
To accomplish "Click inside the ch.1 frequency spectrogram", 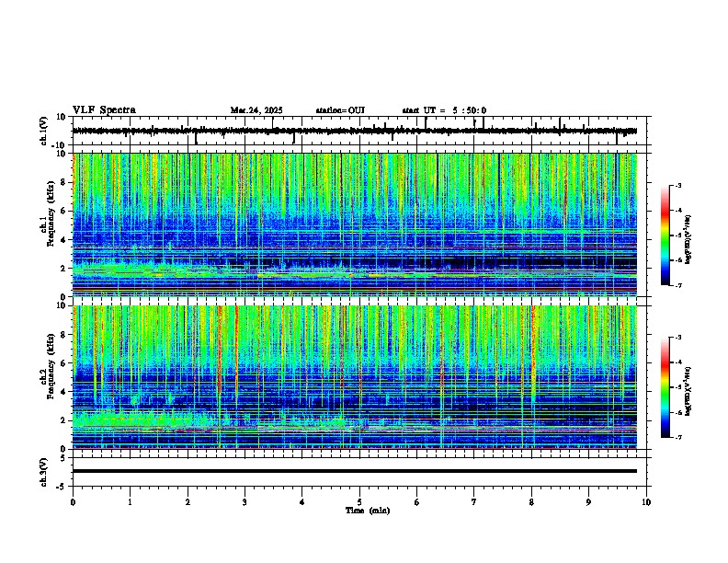I will coord(355,224).
